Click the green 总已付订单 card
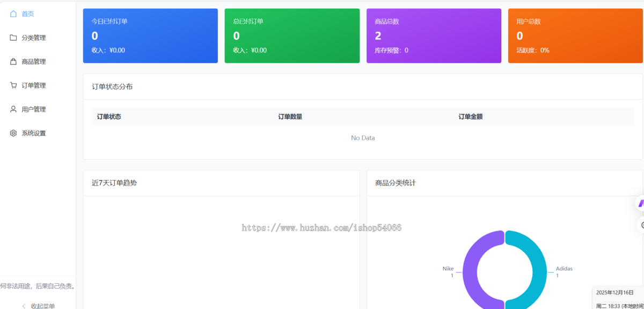This screenshot has width=644, height=309. click(x=292, y=36)
